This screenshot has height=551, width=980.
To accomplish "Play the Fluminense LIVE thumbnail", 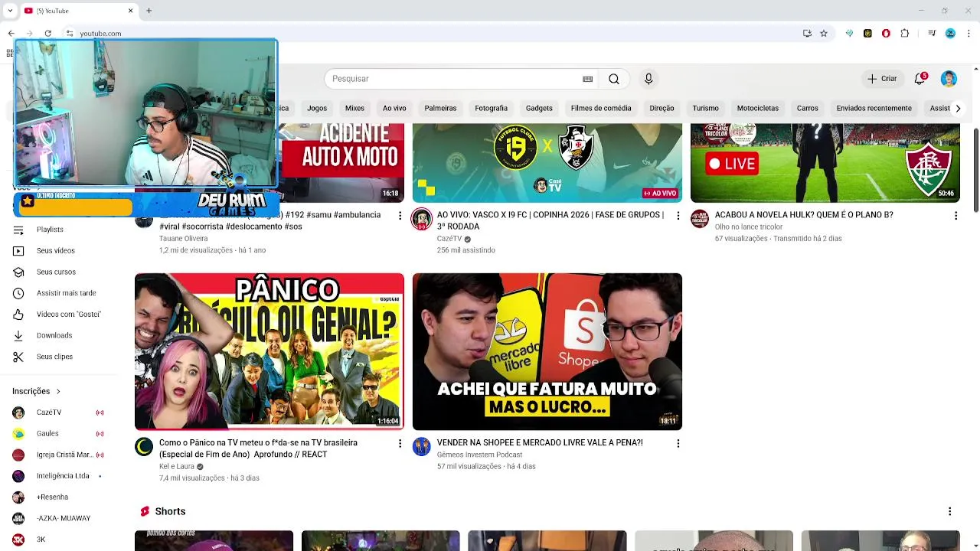I will [x=825, y=163].
